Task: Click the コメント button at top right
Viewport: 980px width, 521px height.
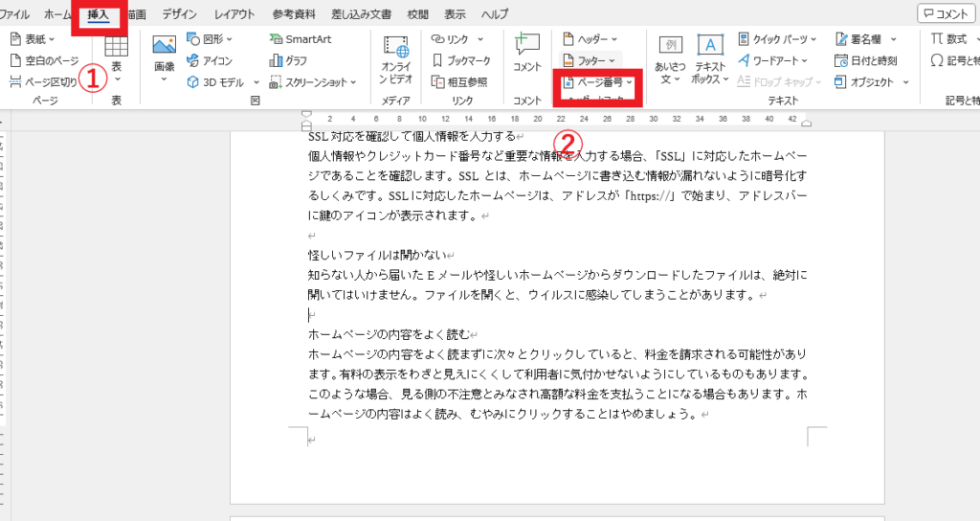Action: click(946, 13)
